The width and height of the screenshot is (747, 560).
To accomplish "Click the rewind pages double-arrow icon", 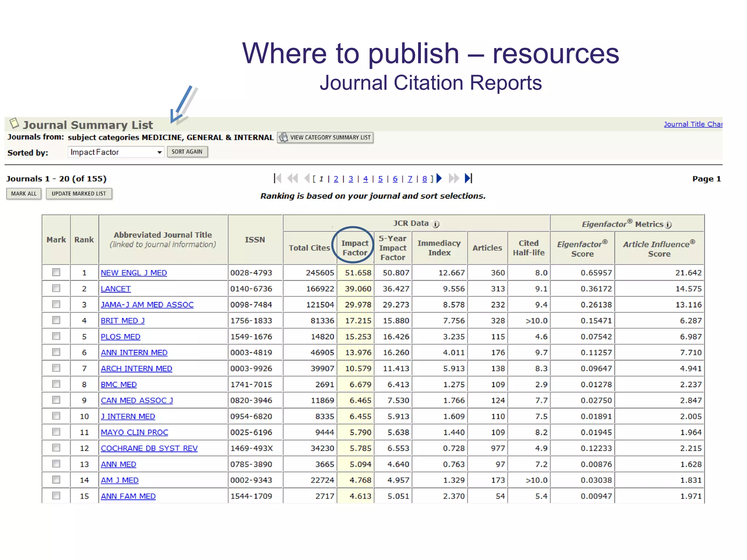I will (293, 178).
